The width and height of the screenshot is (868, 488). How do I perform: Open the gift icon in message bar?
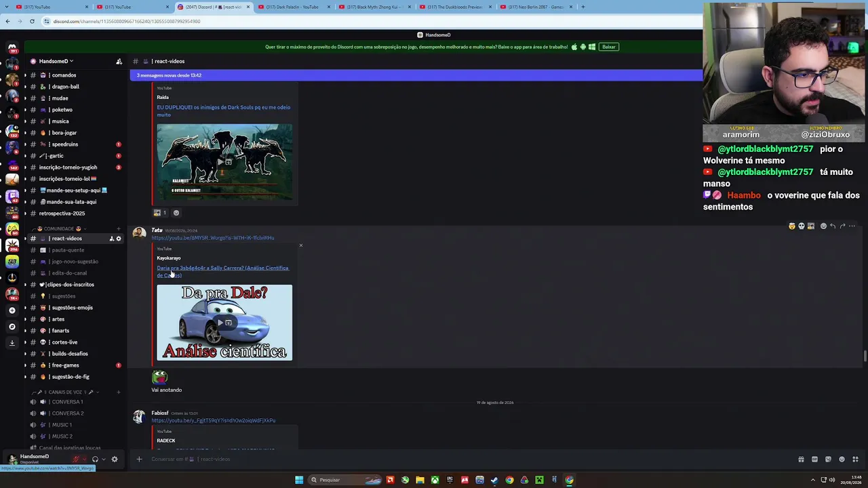(801, 460)
